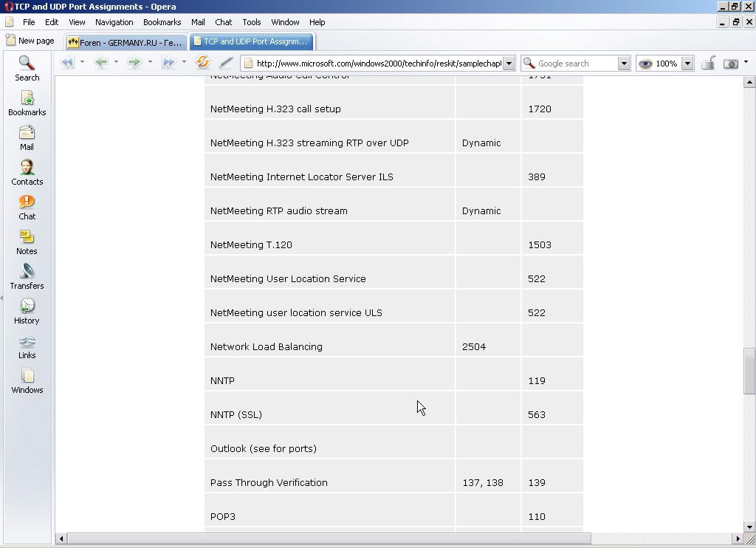756x548 pixels.
Task: Open the Transfers panel
Action: click(27, 277)
